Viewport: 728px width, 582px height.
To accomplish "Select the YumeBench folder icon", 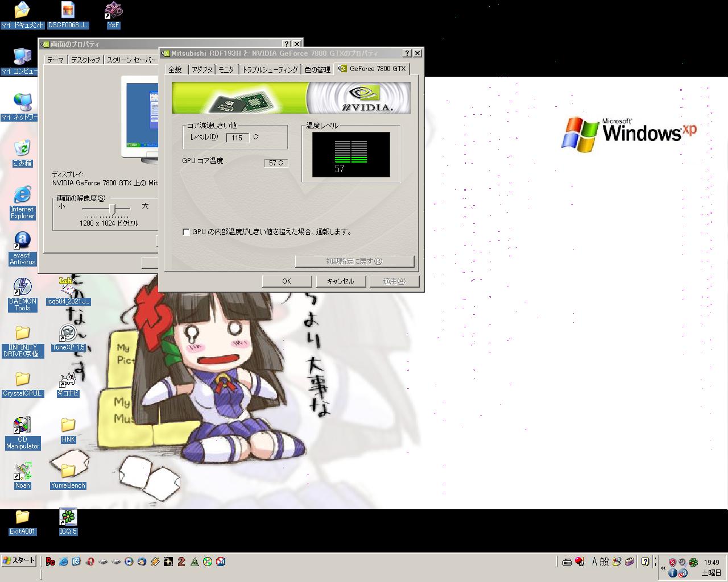I will 68,475.
